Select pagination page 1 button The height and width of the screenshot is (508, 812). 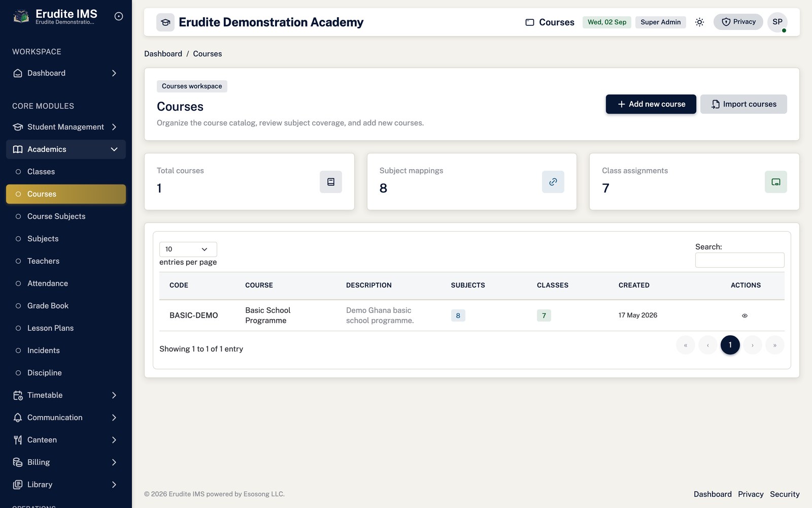730,345
